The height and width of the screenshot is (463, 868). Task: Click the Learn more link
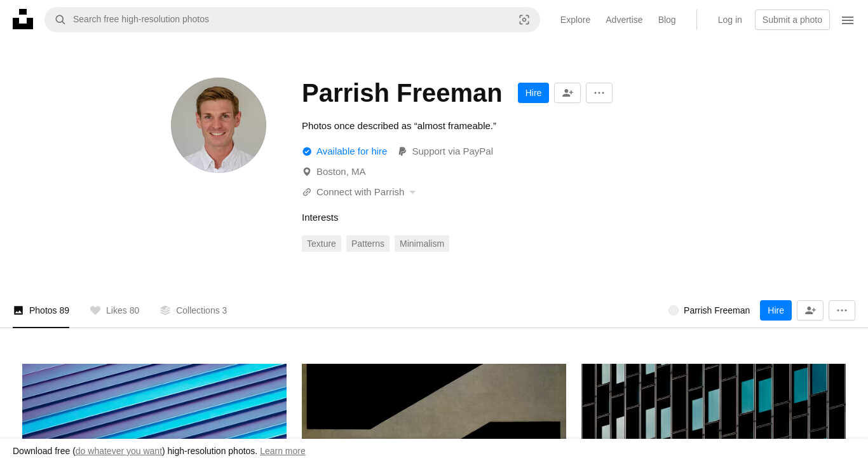tap(283, 451)
